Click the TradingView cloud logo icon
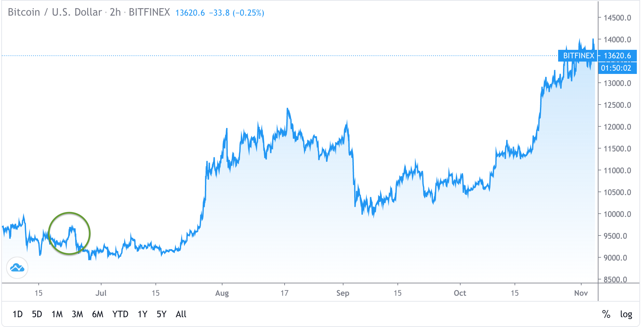Image resolution: width=644 pixels, height=327 pixels. [17, 268]
